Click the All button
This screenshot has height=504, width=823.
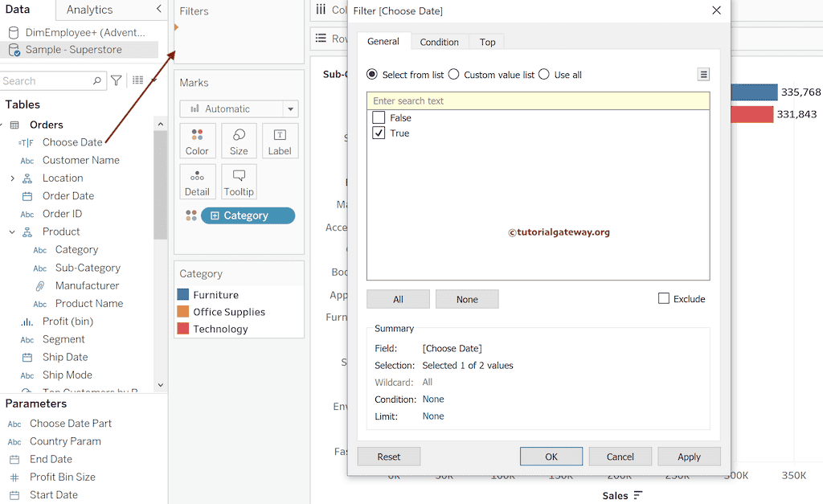[399, 299]
